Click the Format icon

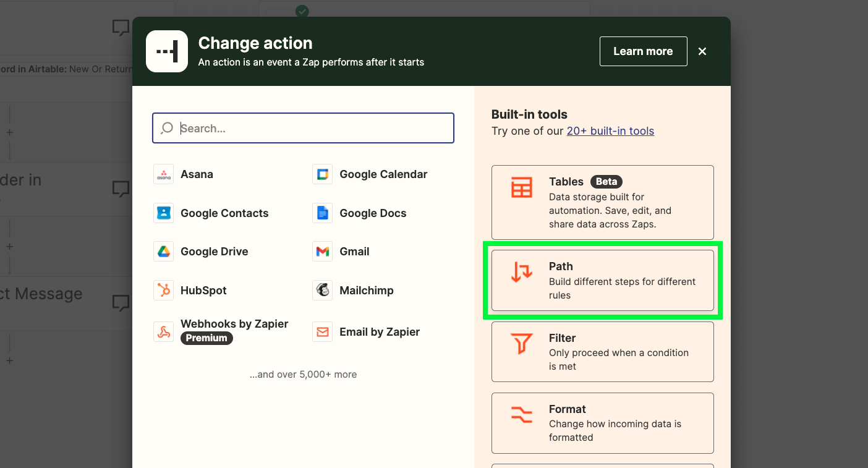coord(521,415)
